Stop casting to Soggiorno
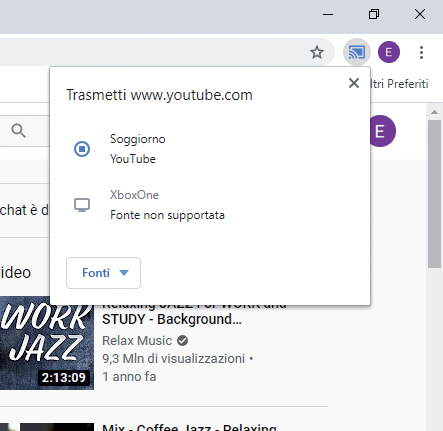Screen dimensions: 443x431 [x=82, y=149]
